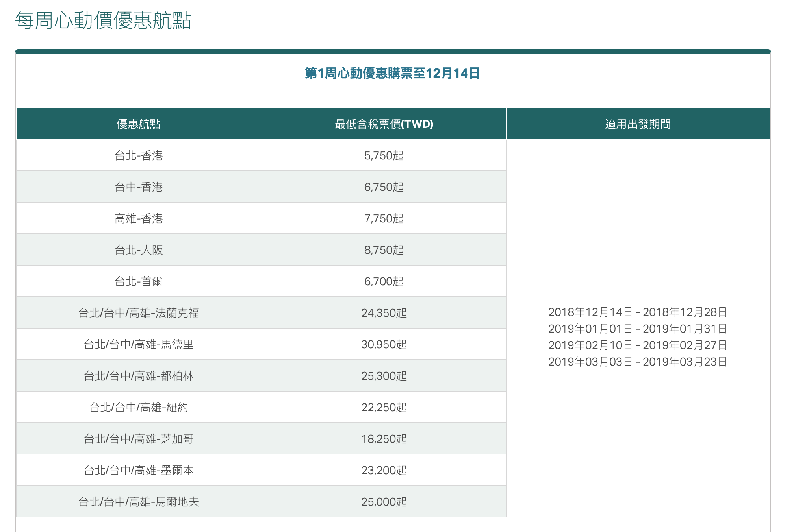
Task: Select the 高雄-香港 route cell
Action: point(139,218)
